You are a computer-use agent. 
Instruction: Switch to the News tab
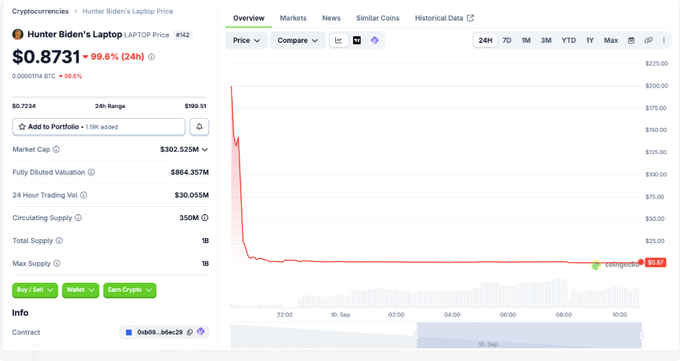point(331,18)
